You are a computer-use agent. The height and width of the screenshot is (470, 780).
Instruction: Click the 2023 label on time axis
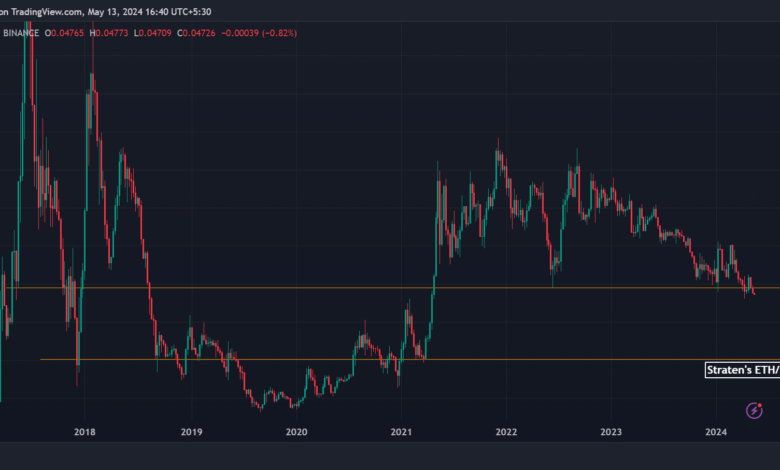click(x=611, y=432)
